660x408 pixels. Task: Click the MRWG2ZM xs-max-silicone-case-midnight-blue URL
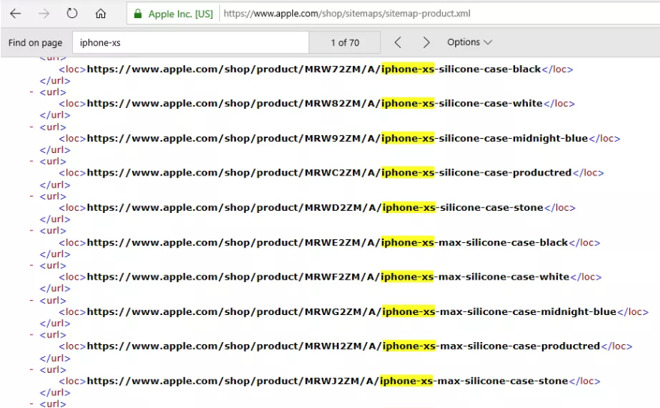[x=351, y=312]
